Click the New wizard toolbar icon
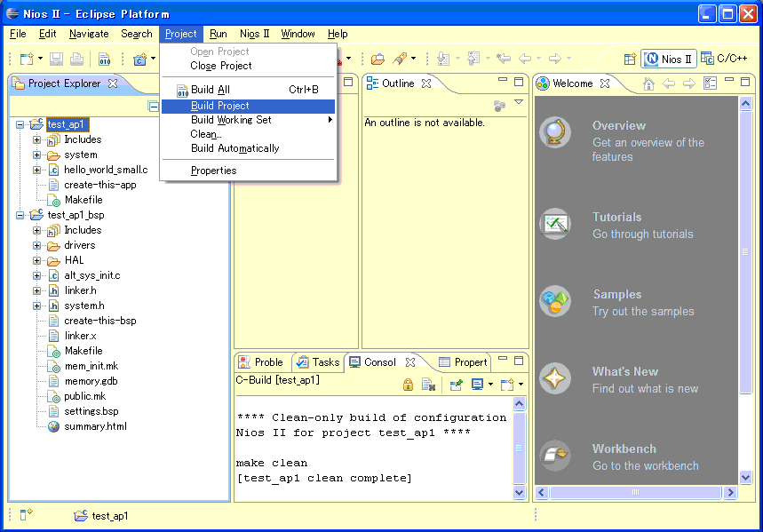 pyautogui.click(x=28, y=59)
